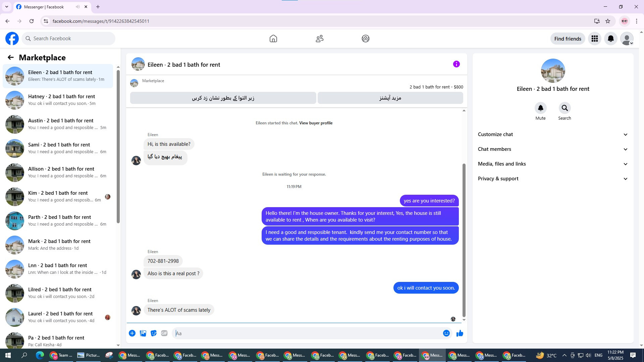The image size is (644, 362).
Task: Mute the Messenger tab audio icon
Action: tap(78, 7)
